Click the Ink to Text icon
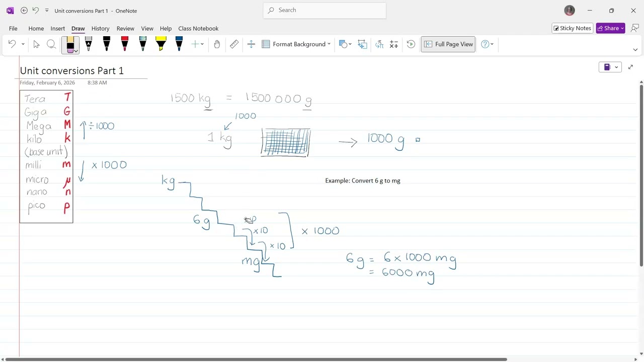 (x=379, y=44)
